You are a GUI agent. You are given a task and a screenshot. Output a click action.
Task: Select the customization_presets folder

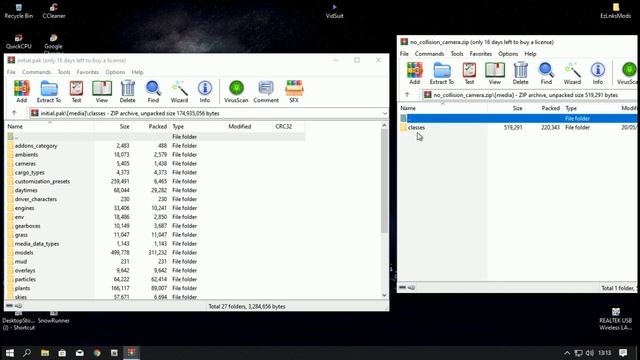(x=42, y=181)
